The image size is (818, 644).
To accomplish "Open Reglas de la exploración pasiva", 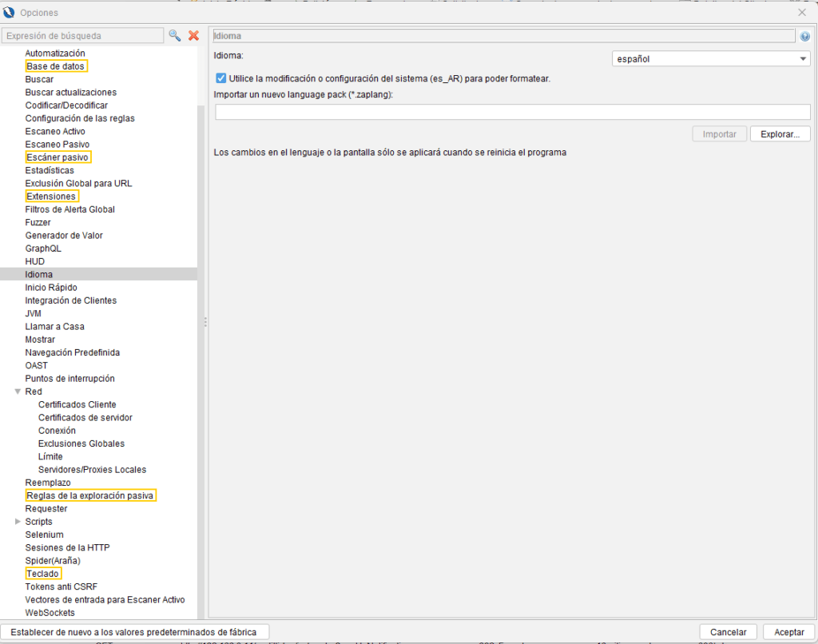I will (x=89, y=495).
